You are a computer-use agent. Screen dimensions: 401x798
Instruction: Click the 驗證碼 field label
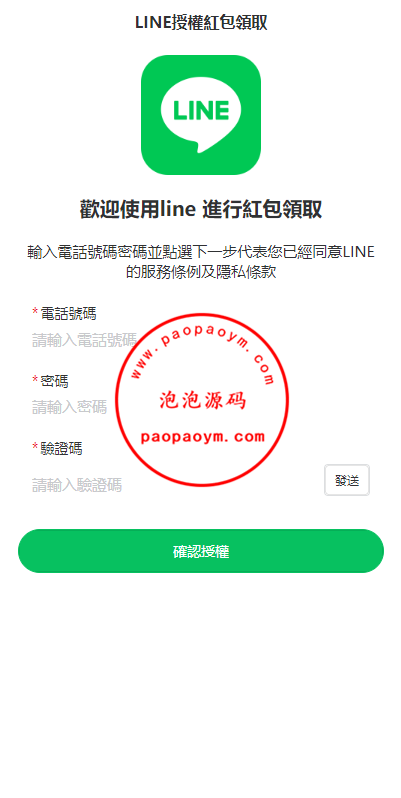[62, 449]
